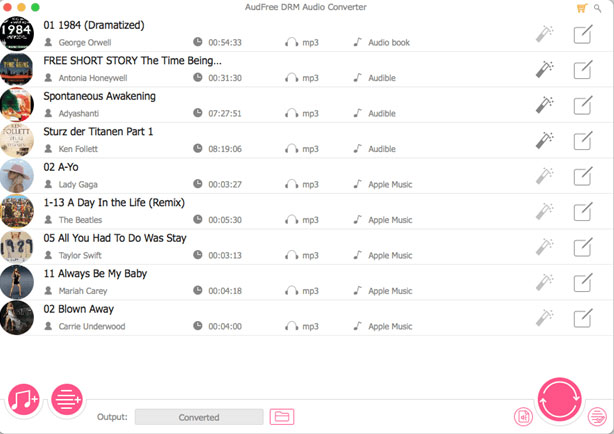Open effects wand for Spontaneous Awakening
Screen dimensions: 614x434
click(x=544, y=105)
